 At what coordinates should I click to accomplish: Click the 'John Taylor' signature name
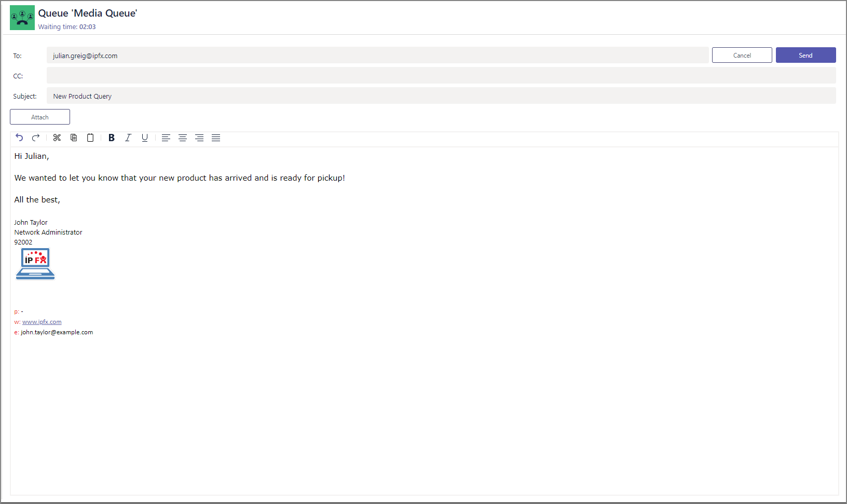pyautogui.click(x=31, y=222)
